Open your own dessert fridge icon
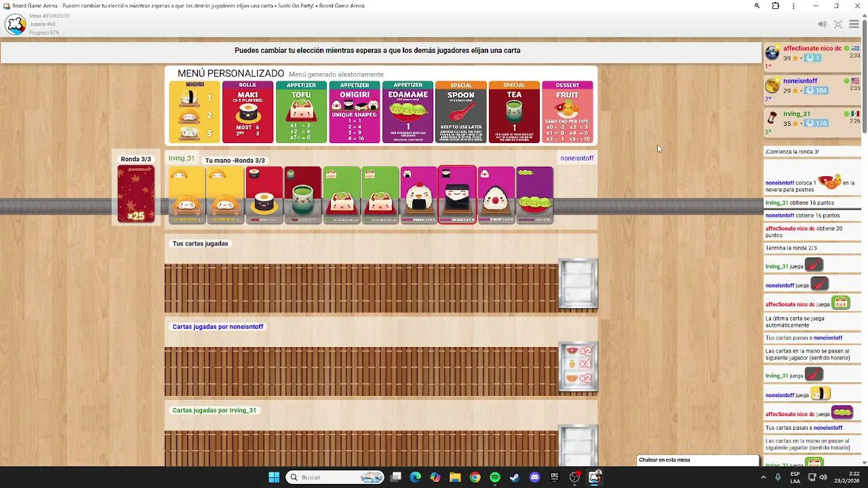This screenshot has width=868, height=488. [x=578, y=284]
